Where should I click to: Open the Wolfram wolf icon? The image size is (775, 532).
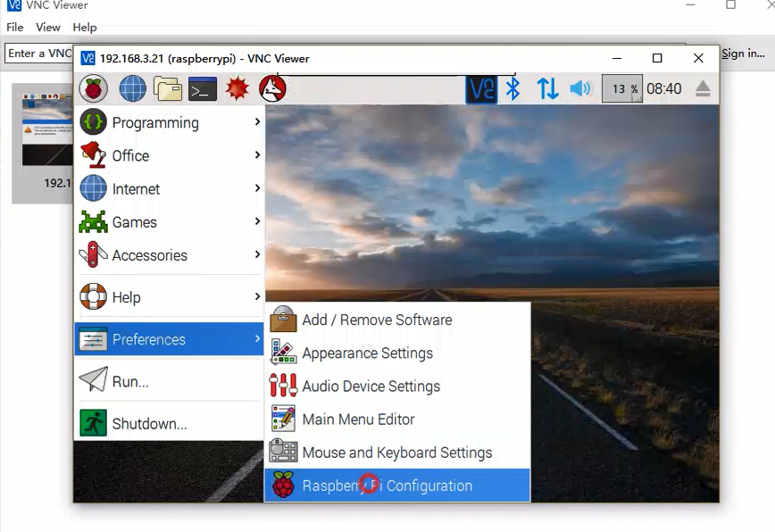click(x=272, y=89)
